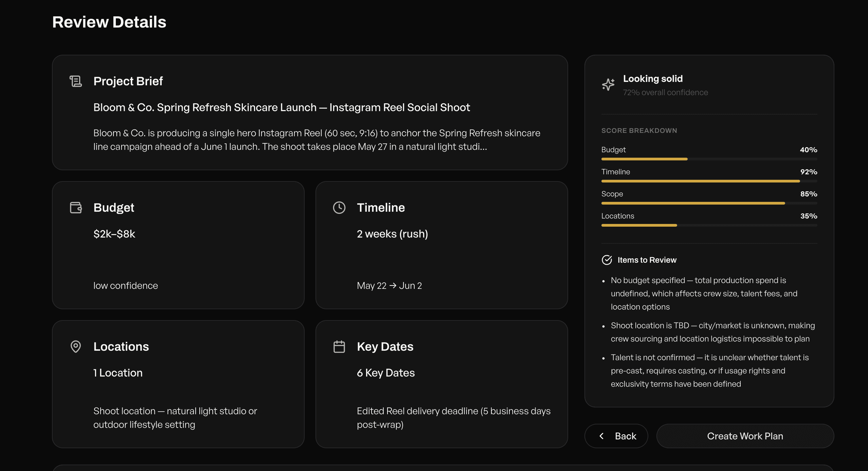Click the May 22 → Jun 2 date range
This screenshot has width=868, height=471.
click(389, 285)
